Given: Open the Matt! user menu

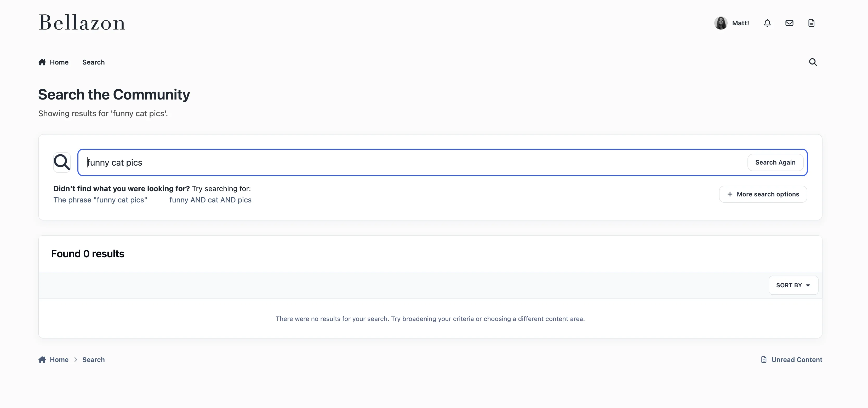Looking at the screenshot, I should click(740, 23).
